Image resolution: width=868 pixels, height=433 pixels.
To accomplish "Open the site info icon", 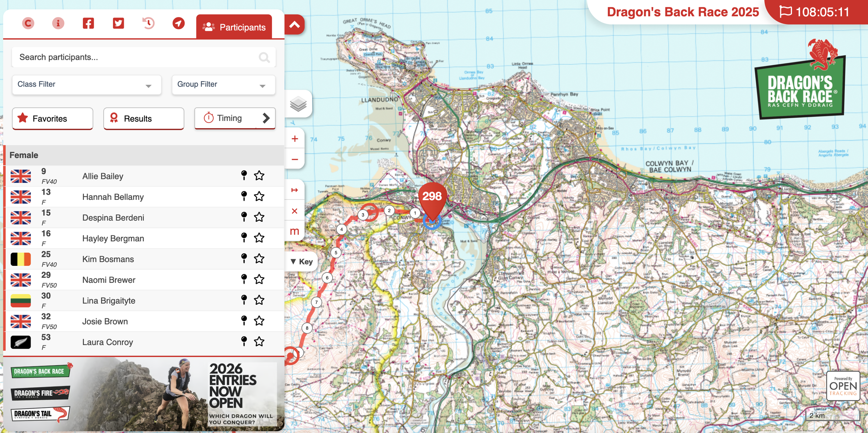I will pos(58,23).
